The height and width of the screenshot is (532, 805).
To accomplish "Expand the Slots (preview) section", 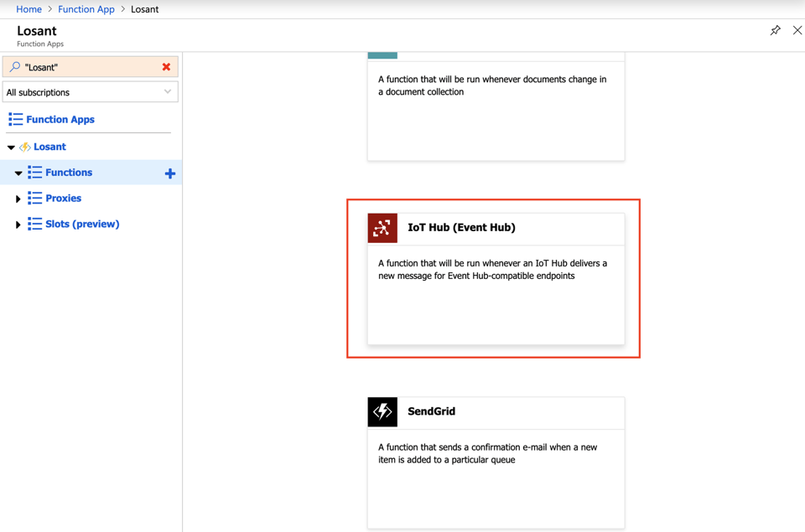I will click(x=18, y=225).
